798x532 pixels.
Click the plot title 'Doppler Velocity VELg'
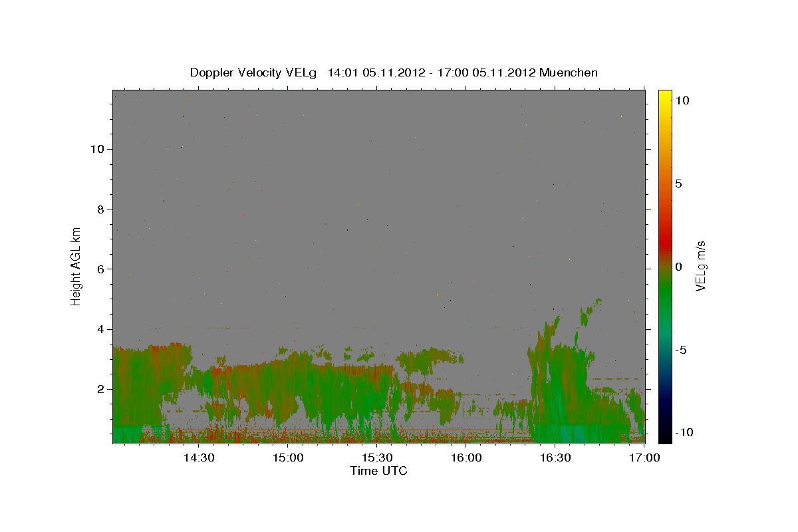pyautogui.click(x=253, y=72)
